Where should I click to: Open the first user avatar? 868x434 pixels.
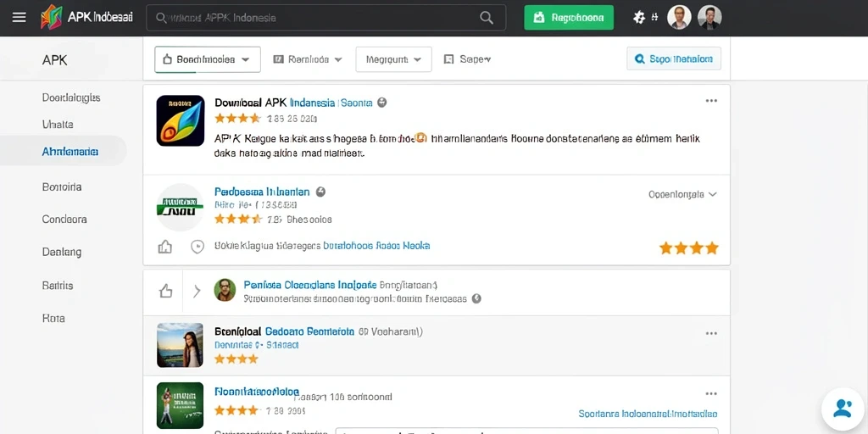pos(679,18)
